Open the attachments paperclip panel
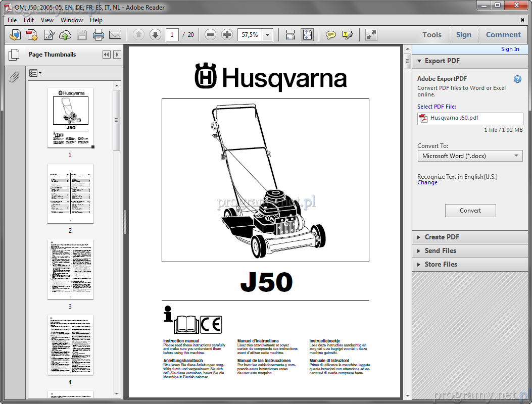 pos(14,77)
